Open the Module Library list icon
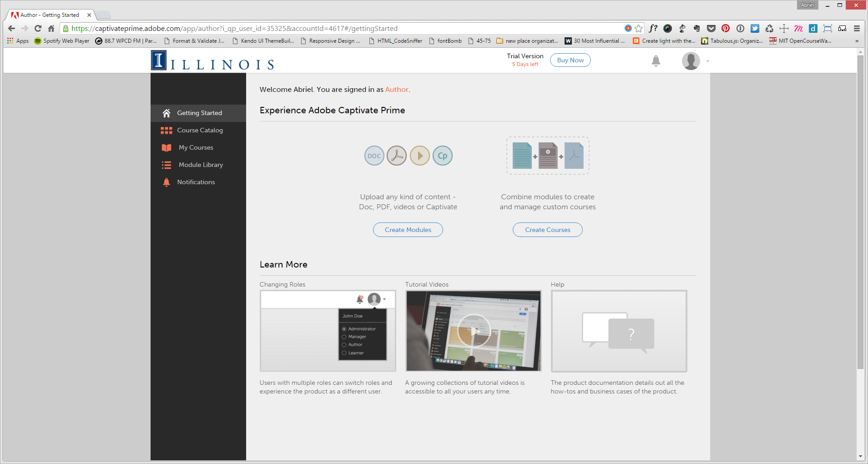The image size is (868, 464). pyautogui.click(x=167, y=165)
